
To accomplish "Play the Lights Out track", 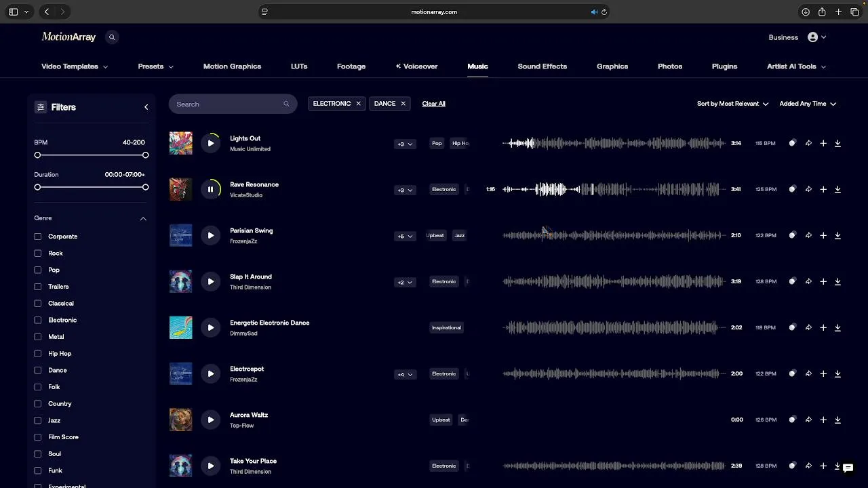I will click(210, 143).
